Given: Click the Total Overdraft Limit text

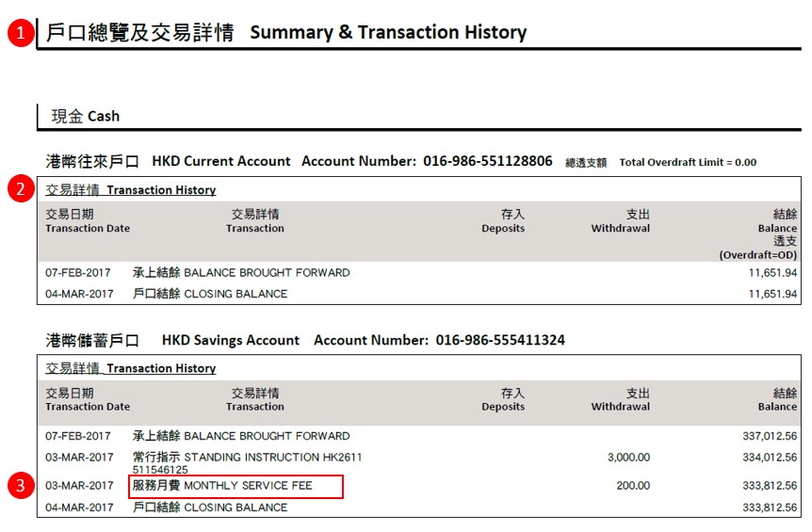Looking at the screenshot, I should [688, 163].
